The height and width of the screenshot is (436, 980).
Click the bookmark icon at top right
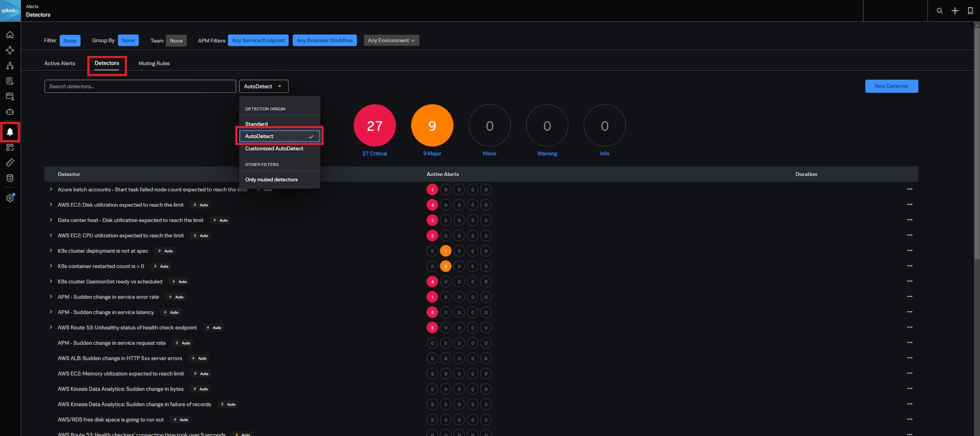[970, 11]
